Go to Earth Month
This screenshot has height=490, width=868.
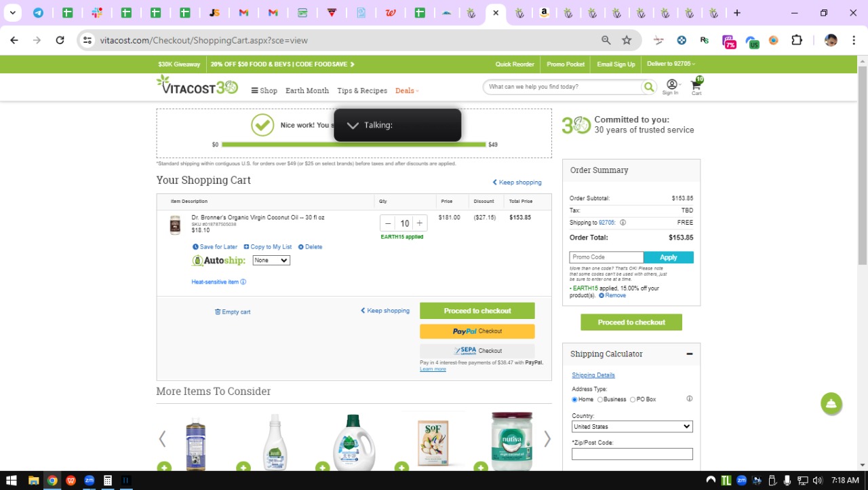(x=307, y=90)
